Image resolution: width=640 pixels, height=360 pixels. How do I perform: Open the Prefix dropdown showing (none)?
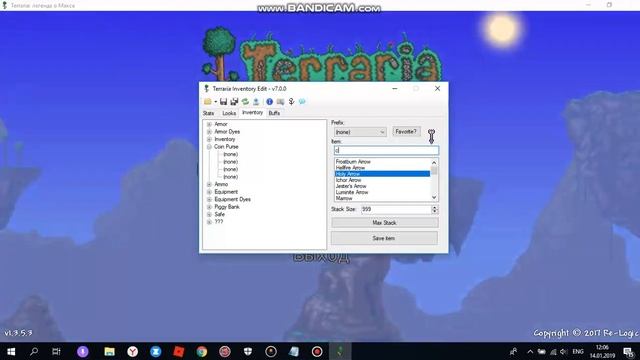[x=360, y=132]
